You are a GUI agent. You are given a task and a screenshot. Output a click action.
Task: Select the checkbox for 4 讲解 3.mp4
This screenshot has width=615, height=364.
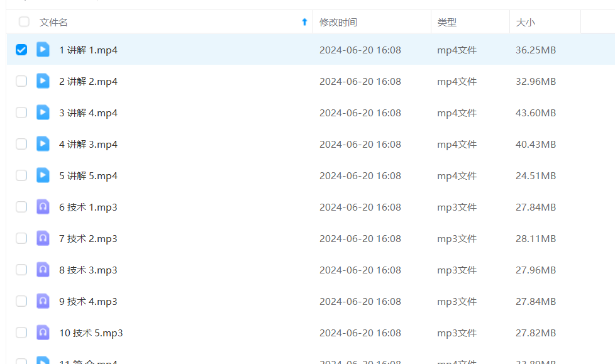pos(21,144)
